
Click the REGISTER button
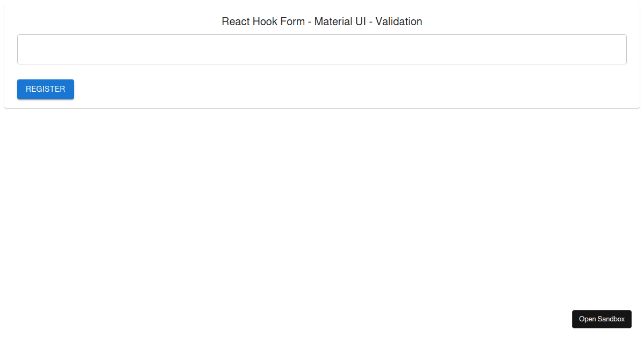pos(46,89)
